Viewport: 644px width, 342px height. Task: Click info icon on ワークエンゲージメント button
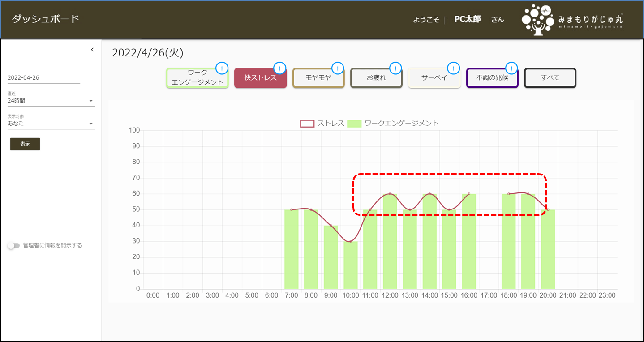[222, 68]
